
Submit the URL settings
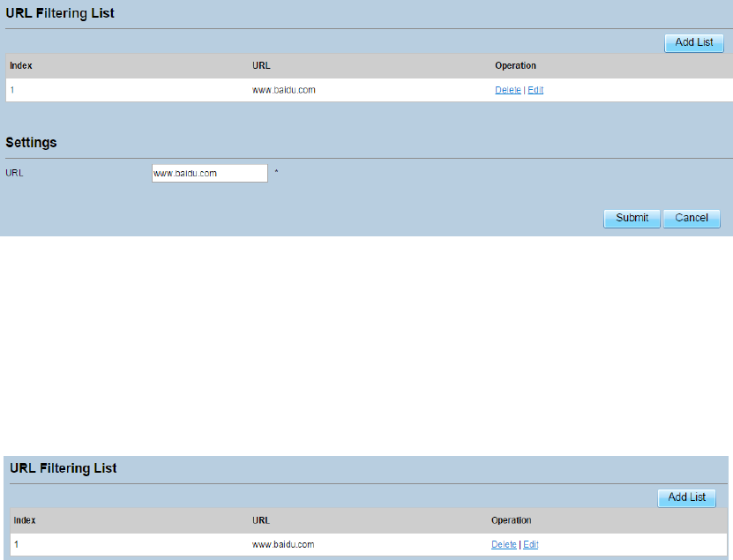coord(632,219)
